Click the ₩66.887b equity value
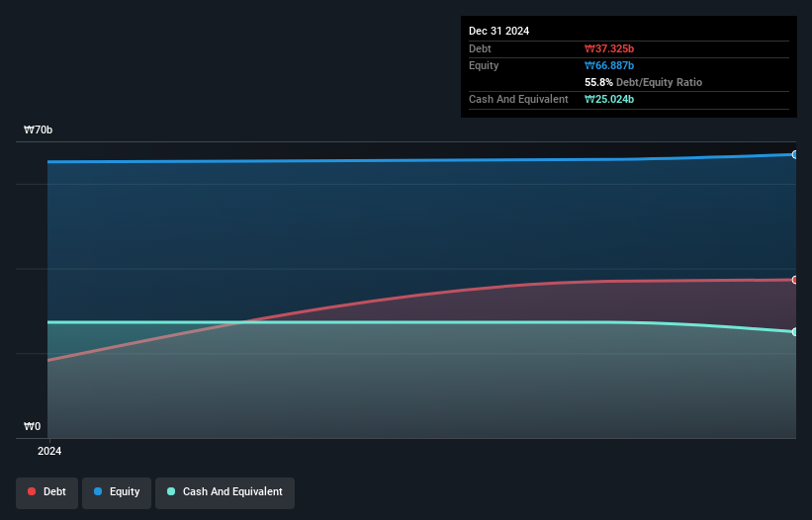This screenshot has height=520, width=812. click(609, 65)
